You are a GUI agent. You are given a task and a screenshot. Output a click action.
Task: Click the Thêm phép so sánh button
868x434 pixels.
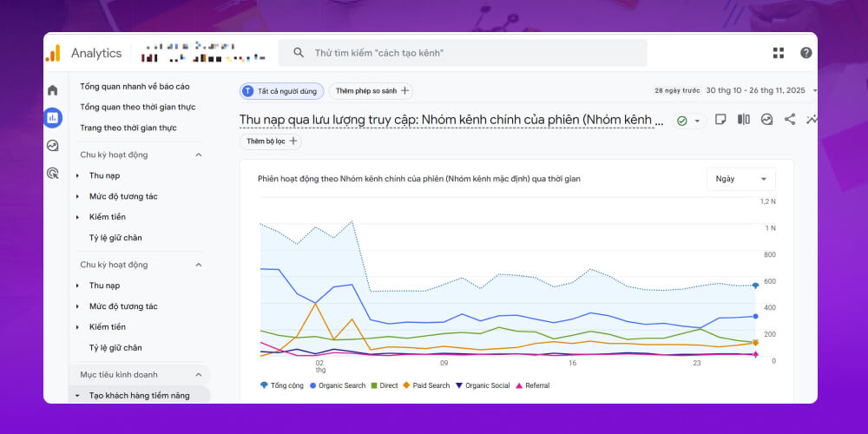coord(371,90)
